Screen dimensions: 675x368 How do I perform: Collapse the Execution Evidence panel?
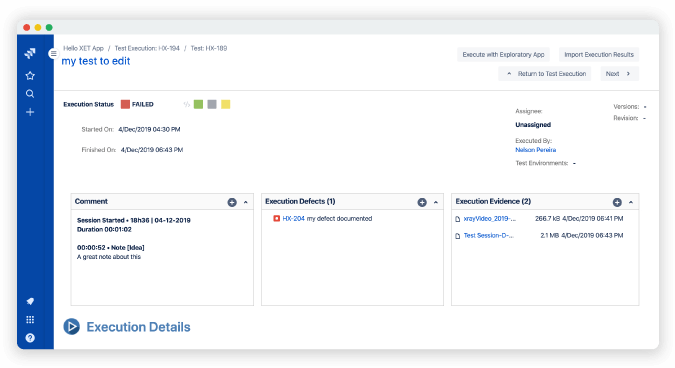point(631,202)
